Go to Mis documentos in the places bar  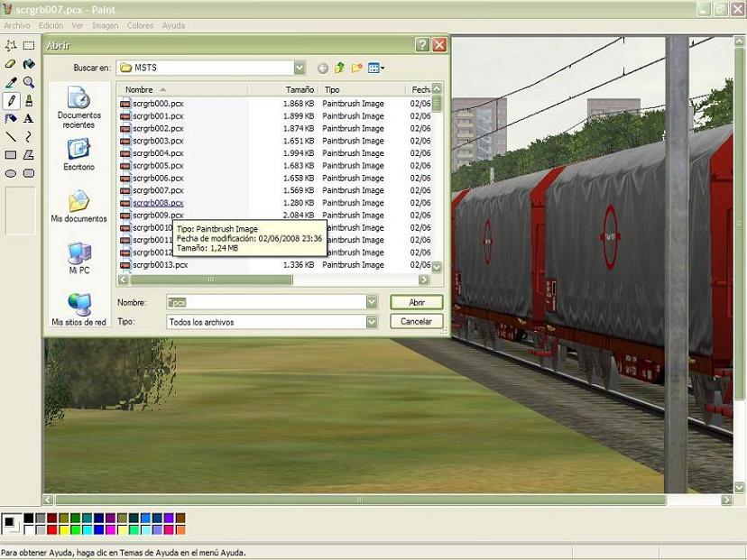(x=78, y=207)
